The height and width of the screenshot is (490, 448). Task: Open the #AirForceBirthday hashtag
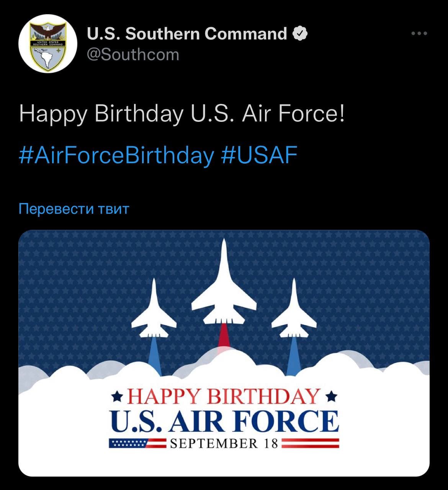click(116, 156)
